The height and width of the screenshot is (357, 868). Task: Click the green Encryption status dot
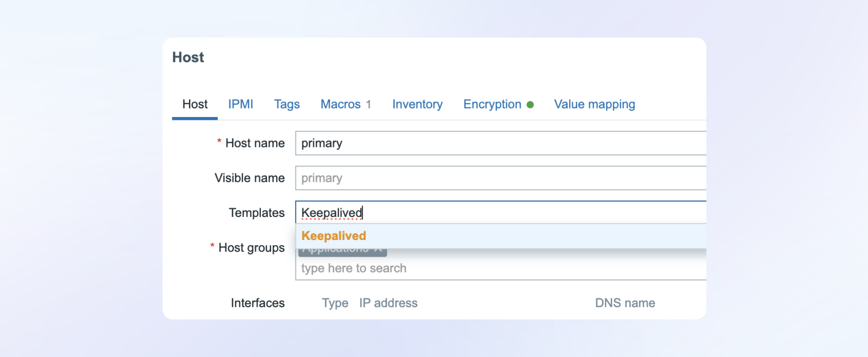530,105
